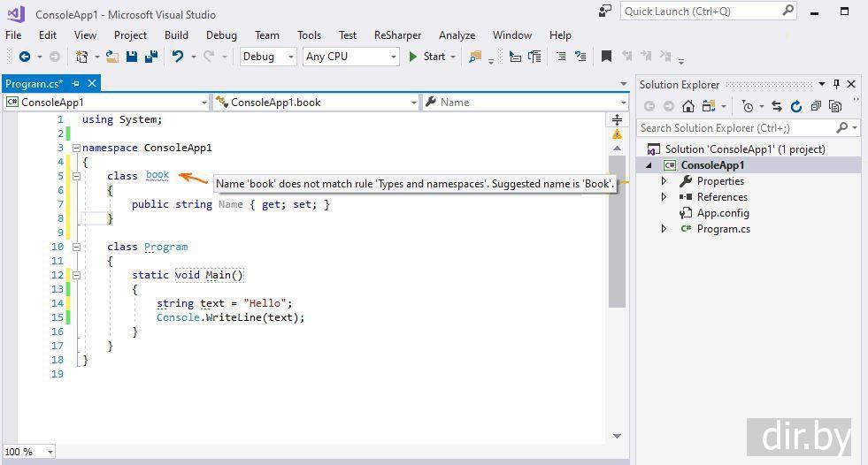
Task: Open the Debug configuration dropdown
Action: (268, 57)
